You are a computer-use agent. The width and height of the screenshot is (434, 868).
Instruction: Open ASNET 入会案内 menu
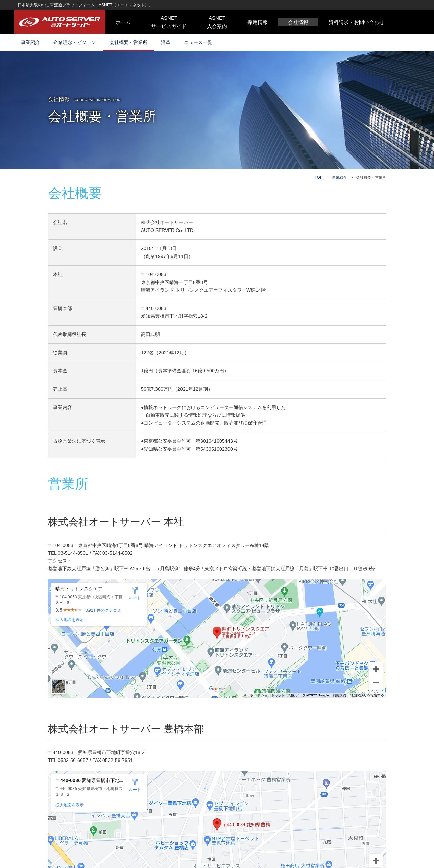(x=217, y=22)
